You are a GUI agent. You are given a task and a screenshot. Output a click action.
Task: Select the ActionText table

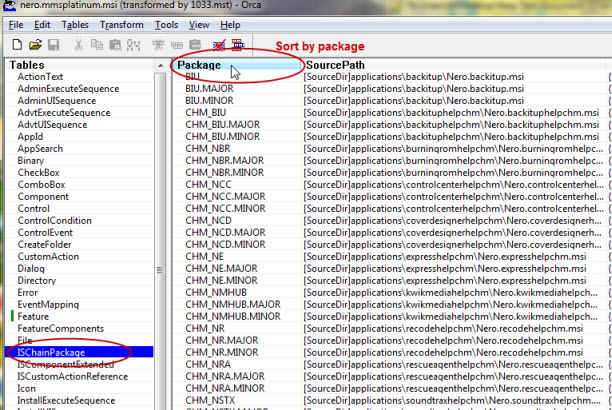(x=40, y=77)
